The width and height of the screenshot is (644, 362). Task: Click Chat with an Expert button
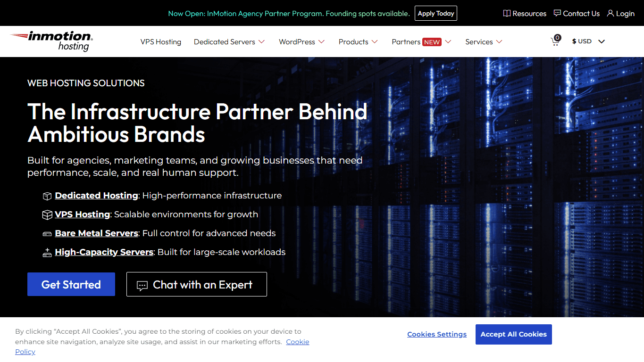pos(197,284)
